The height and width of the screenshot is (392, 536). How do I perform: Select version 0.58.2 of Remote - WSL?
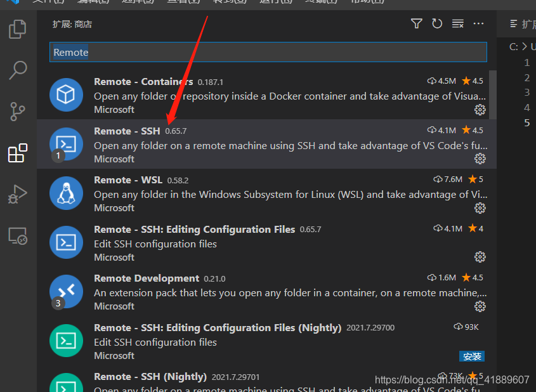(x=178, y=180)
